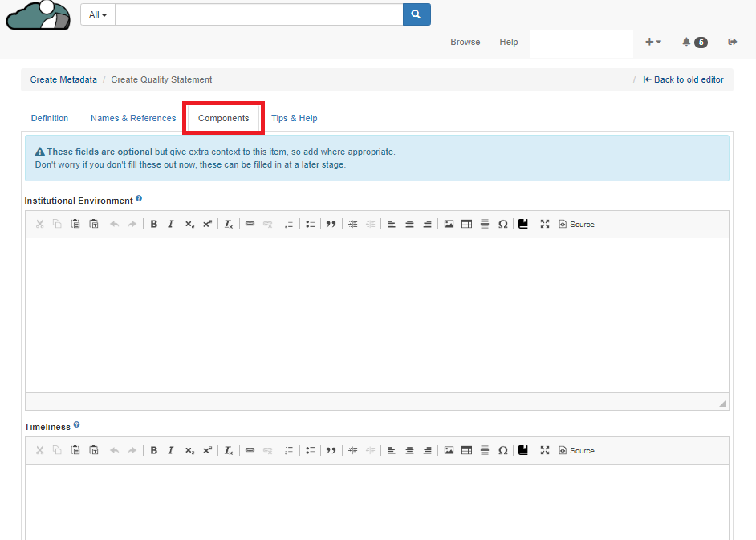Insert image in Institutional Environment editor
The image size is (756, 540).
(x=449, y=225)
